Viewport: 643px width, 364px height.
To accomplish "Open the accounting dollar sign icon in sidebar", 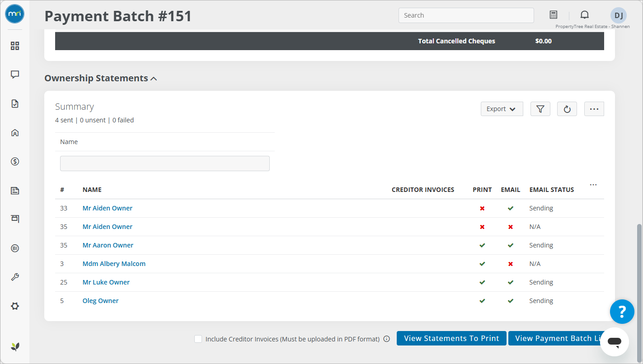I will (x=15, y=161).
